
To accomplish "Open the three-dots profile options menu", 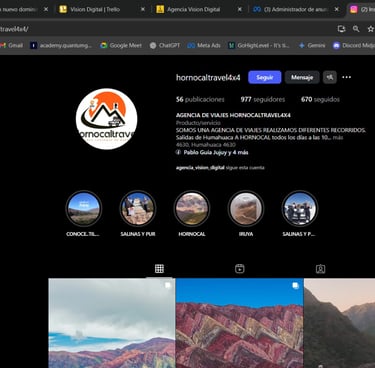I will coord(347,77).
